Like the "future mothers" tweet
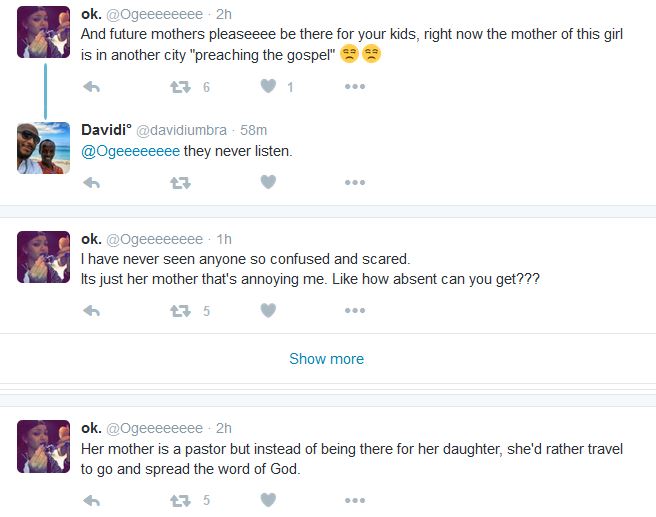Image resolution: width=656 pixels, height=517 pixels. point(267,87)
